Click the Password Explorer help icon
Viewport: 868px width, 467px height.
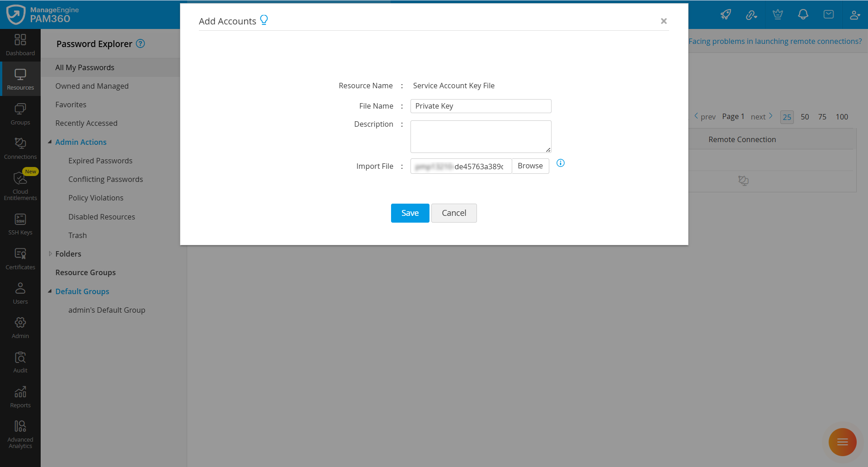pyautogui.click(x=141, y=44)
